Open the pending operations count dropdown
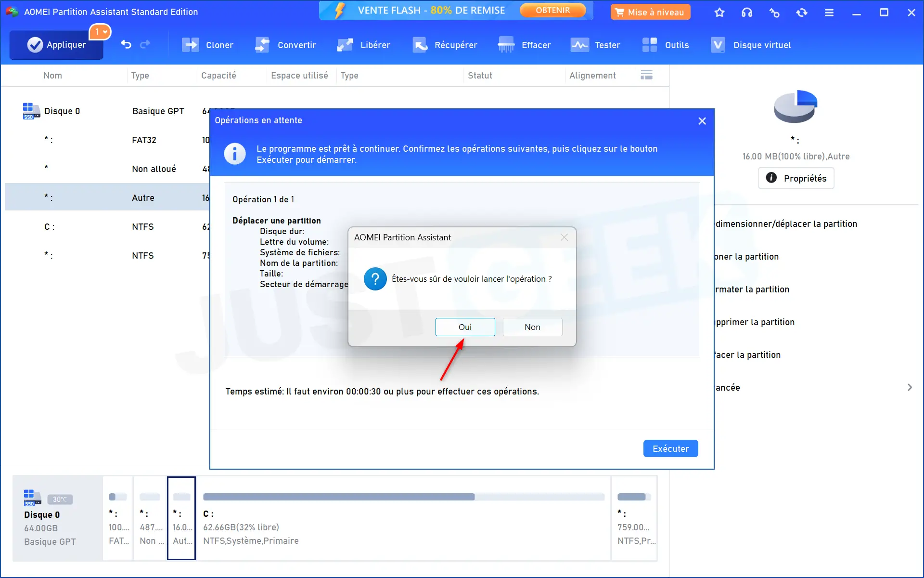Screen dimensions: 924x578 click(x=100, y=32)
